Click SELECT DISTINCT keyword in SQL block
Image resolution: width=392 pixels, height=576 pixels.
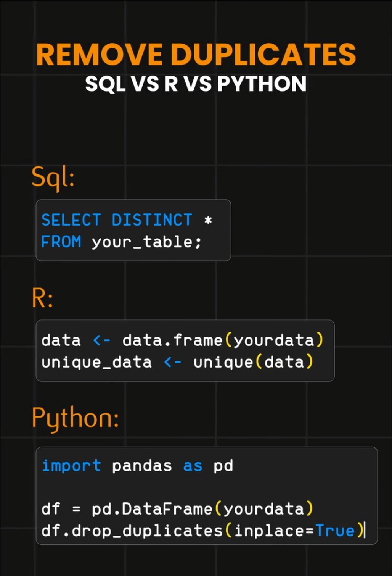(117, 220)
